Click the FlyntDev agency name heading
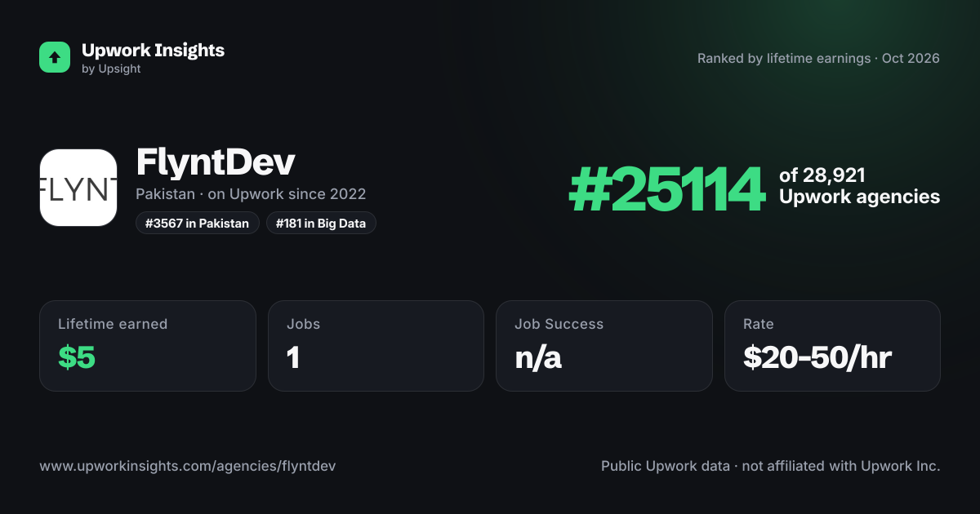Viewport: 980px width, 514px height. (216, 164)
